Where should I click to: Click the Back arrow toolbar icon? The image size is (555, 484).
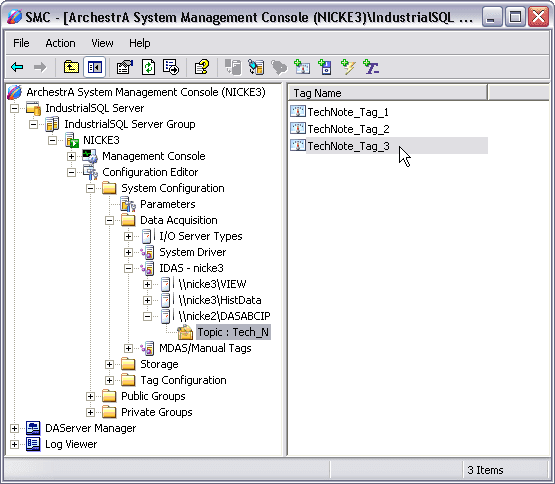(17, 67)
